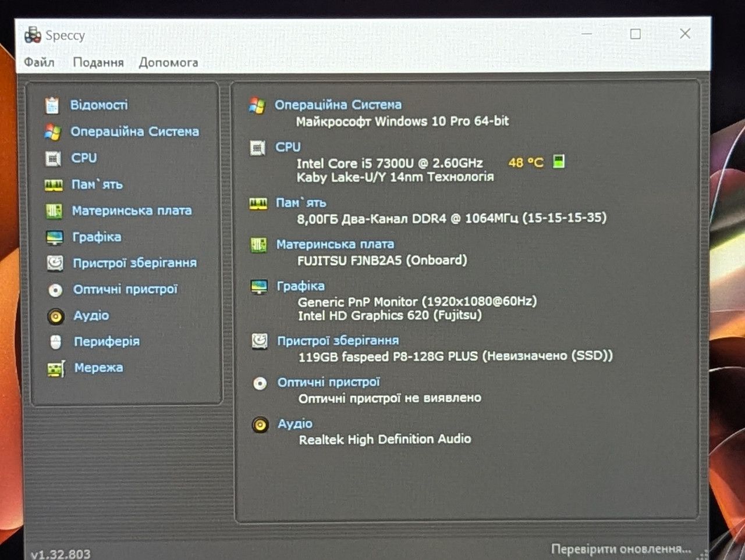This screenshot has width=745, height=560.
Task: Click the Оптичні пристрої disc icon in sidebar
Action: 55,290
